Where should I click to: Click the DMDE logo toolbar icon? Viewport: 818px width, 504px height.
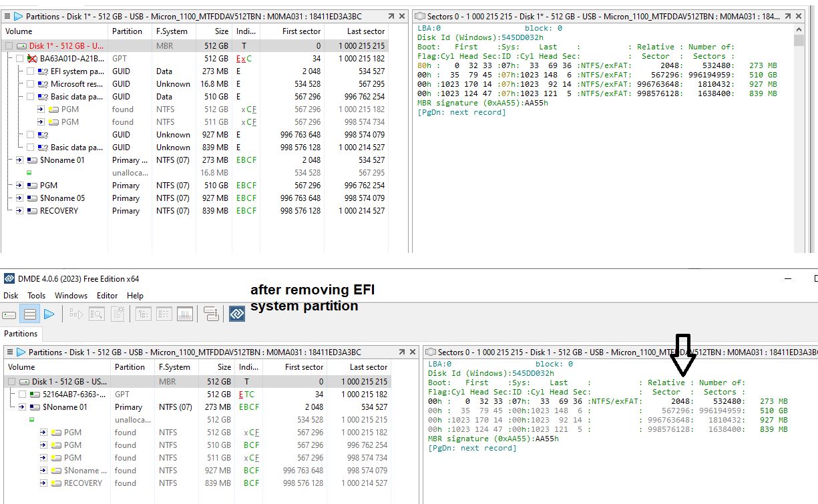click(236, 314)
